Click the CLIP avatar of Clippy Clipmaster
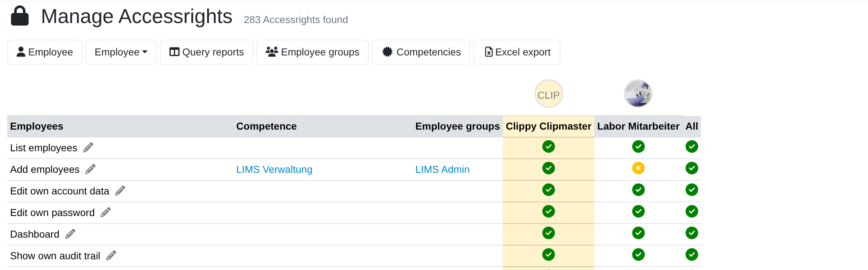The height and width of the screenshot is (270, 868). [549, 94]
